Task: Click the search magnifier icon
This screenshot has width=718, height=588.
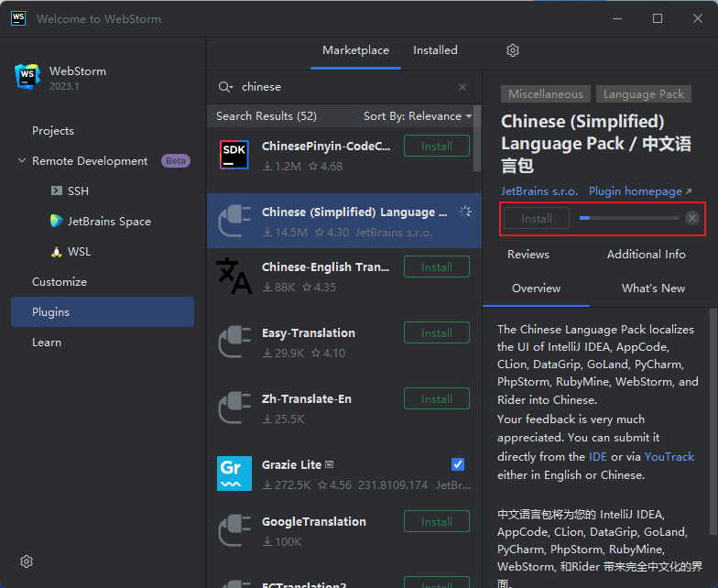Action: pos(223,86)
